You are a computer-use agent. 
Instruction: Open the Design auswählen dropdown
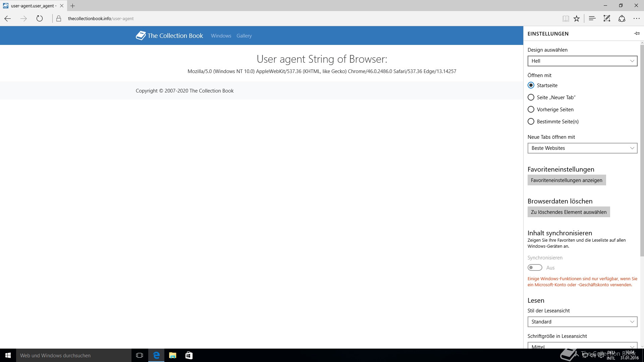point(582,61)
